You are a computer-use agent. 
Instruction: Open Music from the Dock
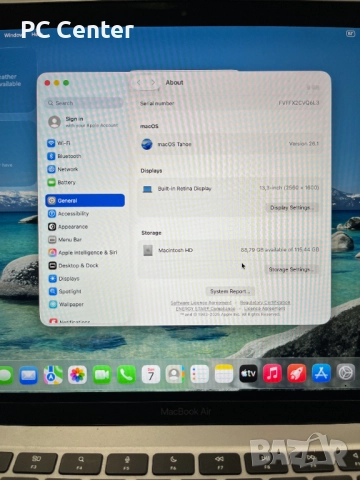(272, 373)
